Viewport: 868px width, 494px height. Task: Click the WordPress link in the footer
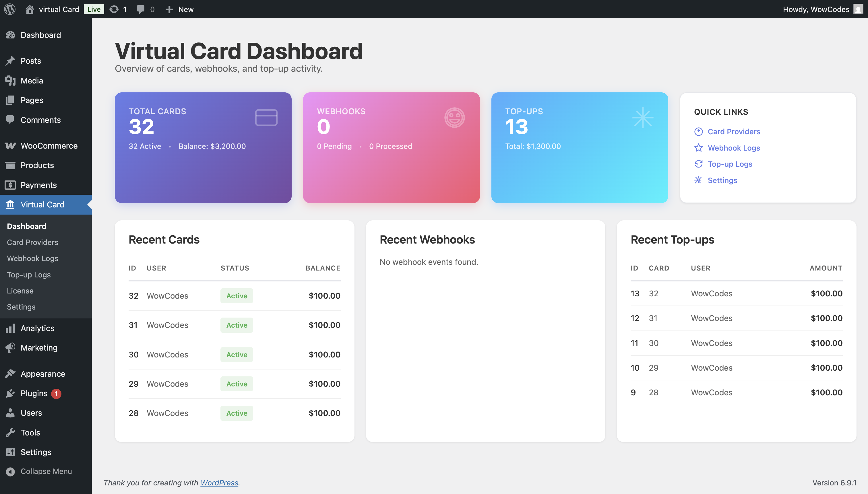(219, 483)
